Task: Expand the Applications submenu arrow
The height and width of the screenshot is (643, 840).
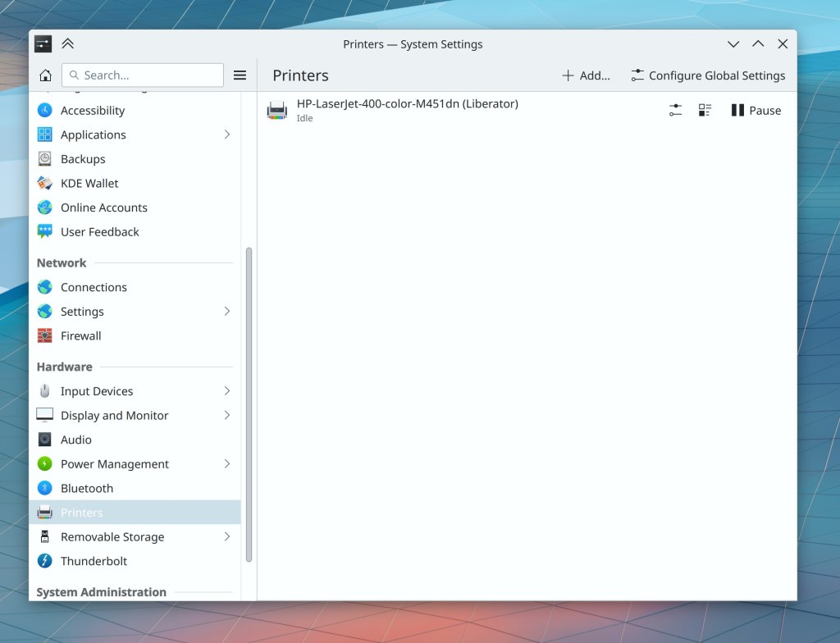Action: pos(227,135)
